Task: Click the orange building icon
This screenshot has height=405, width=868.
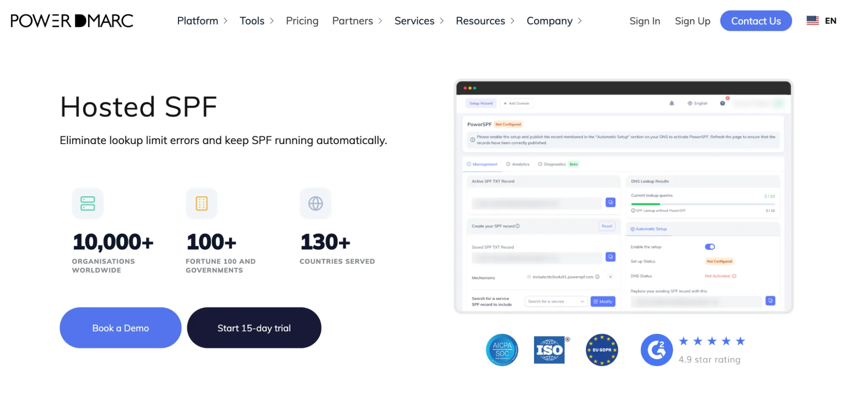Action: point(201,203)
